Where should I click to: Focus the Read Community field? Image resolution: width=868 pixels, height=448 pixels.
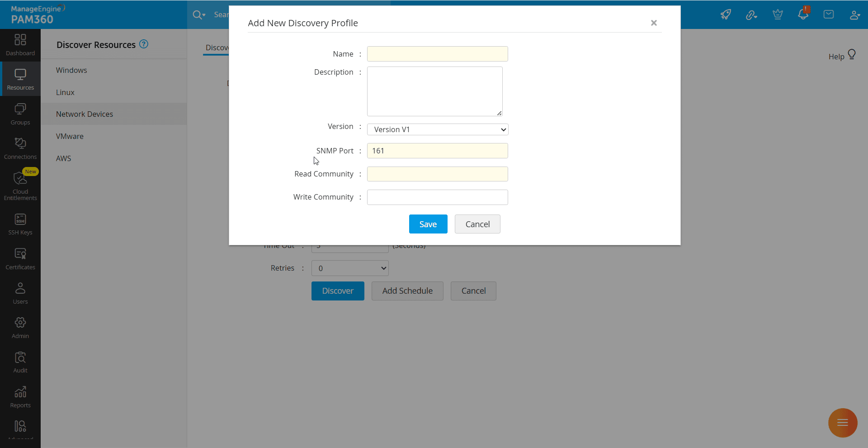click(x=438, y=174)
